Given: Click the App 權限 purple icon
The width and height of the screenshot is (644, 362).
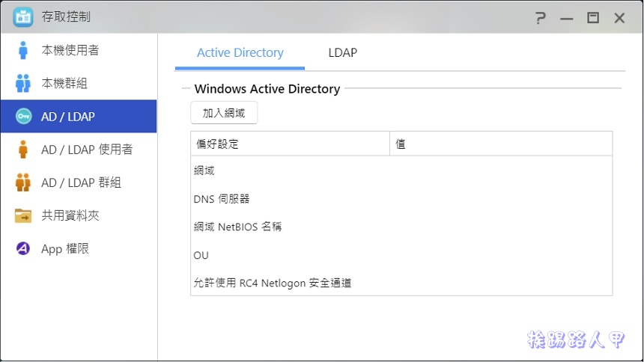Looking at the screenshot, I should [x=23, y=248].
